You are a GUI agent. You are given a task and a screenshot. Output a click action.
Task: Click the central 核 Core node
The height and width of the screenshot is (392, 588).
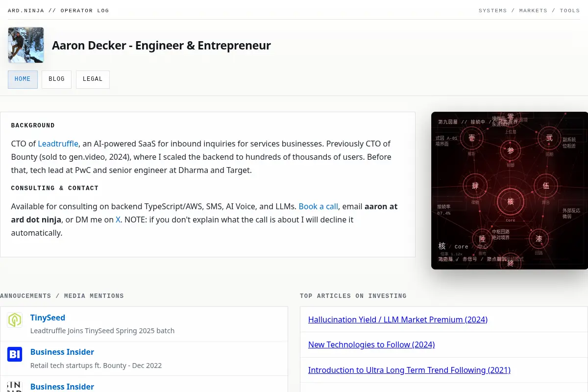(x=511, y=201)
